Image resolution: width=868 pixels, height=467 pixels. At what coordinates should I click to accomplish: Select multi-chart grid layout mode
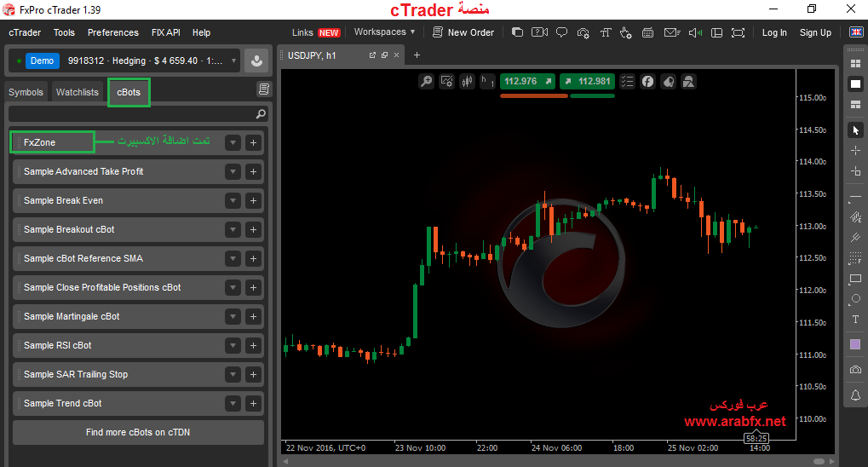point(855,64)
